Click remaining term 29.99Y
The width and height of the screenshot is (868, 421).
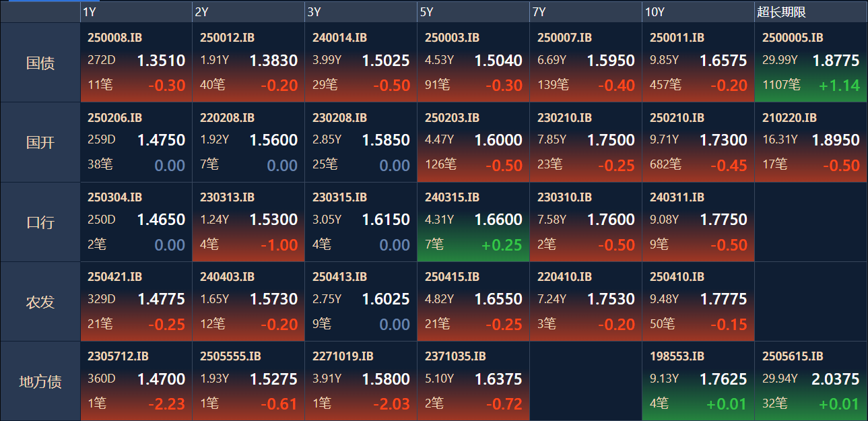pyautogui.click(x=780, y=60)
